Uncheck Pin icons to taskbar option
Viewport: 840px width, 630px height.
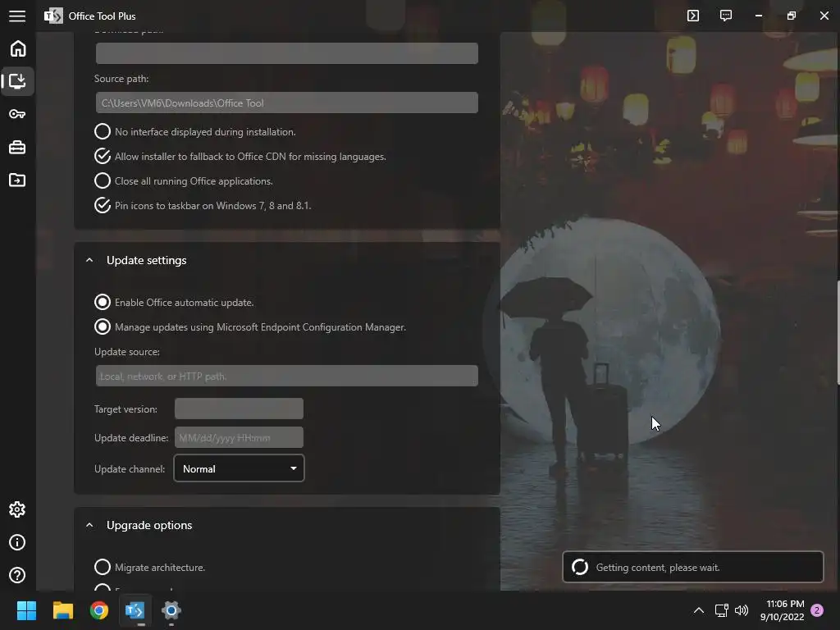(x=103, y=206)
